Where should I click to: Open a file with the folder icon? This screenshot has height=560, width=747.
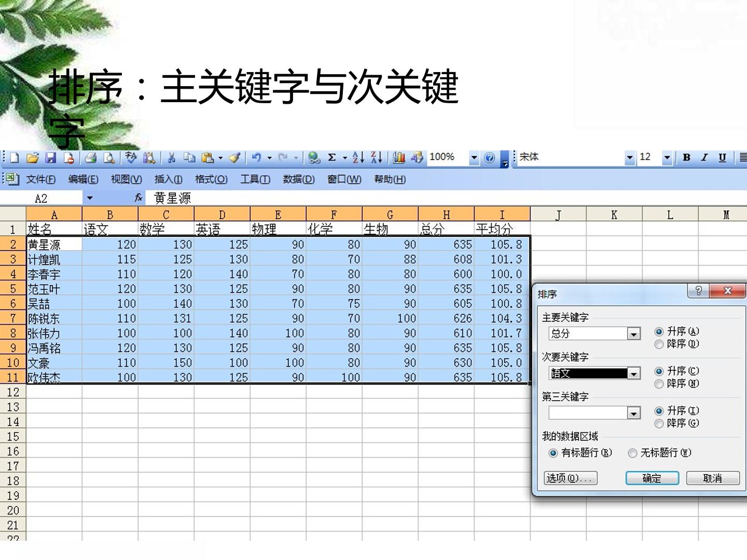[33, 158]
